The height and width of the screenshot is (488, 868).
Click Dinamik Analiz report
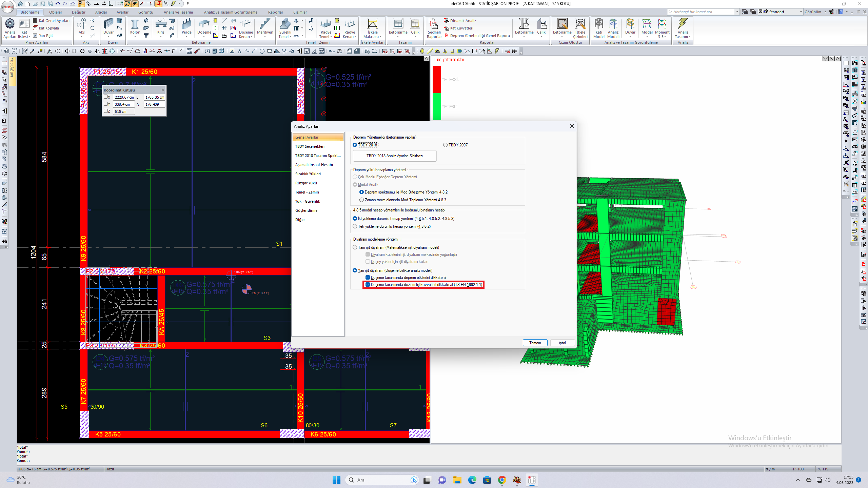click(x=460, y=21)
